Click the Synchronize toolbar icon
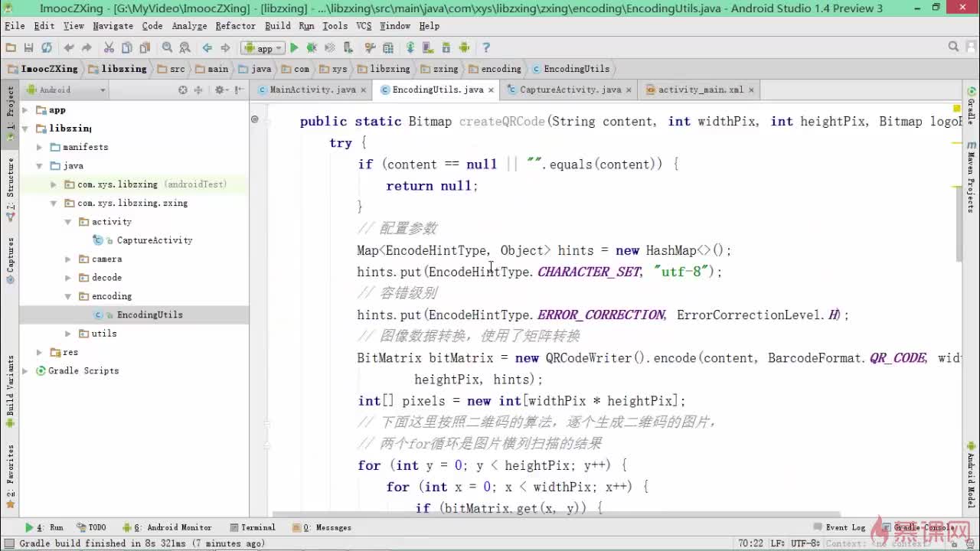 click(x=47, y=47)
